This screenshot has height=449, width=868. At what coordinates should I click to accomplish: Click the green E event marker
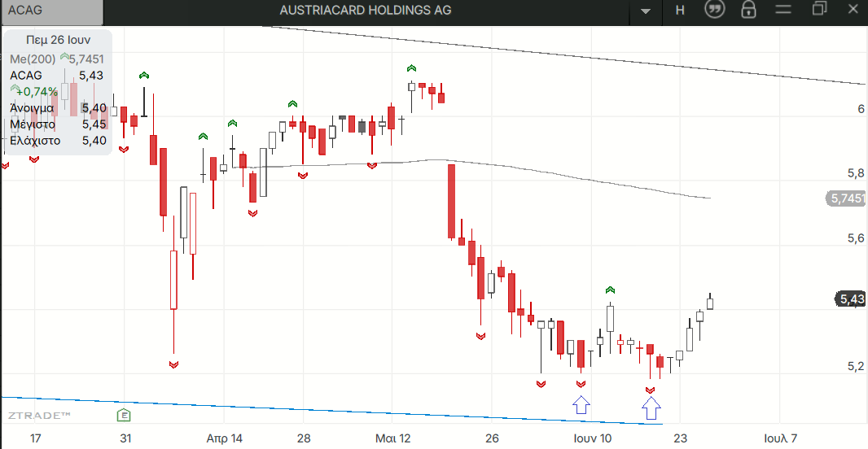pyautogui.click(x=124, y=414)
